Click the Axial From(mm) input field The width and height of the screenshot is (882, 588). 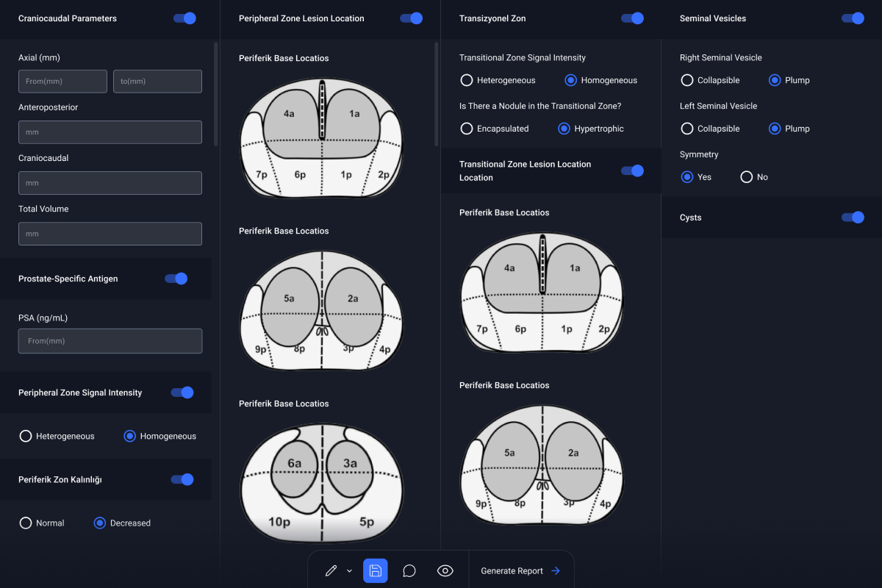(x=62, y=82)
